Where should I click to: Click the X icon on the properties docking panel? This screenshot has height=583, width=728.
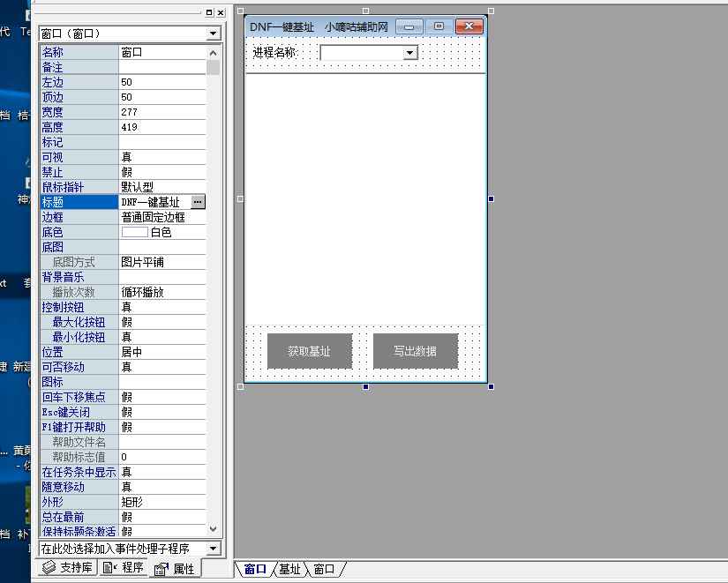220,12
